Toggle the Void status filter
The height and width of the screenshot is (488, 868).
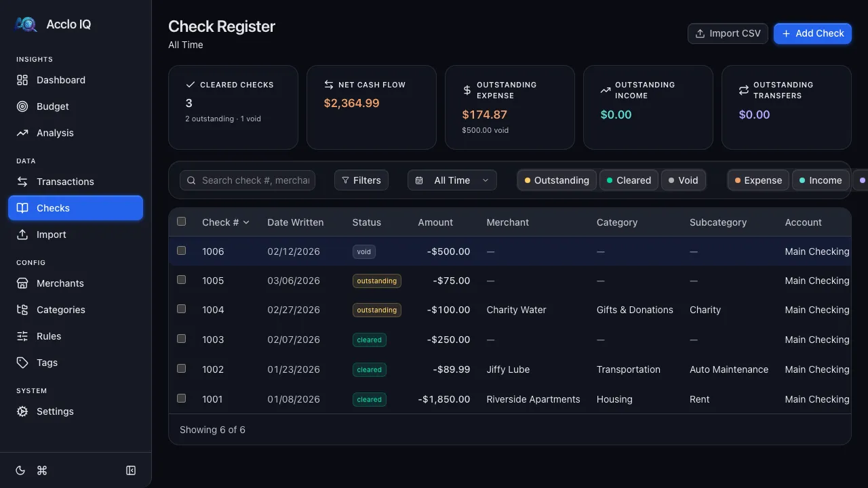coord(683,180)
